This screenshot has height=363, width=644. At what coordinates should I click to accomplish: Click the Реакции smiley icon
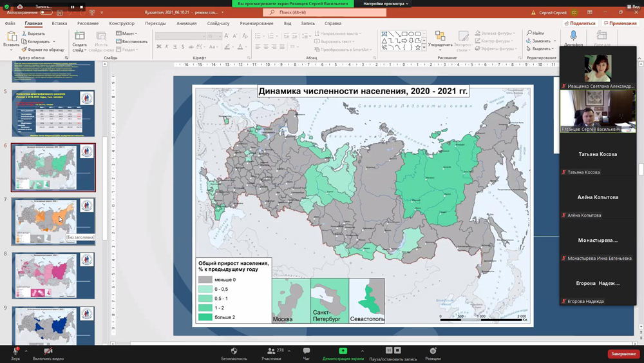coord(433,351)
